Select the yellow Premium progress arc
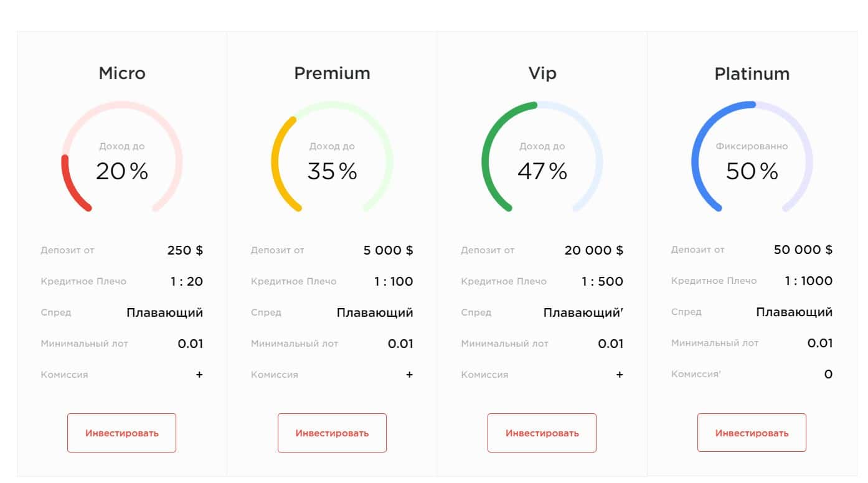 pos(278,162)
